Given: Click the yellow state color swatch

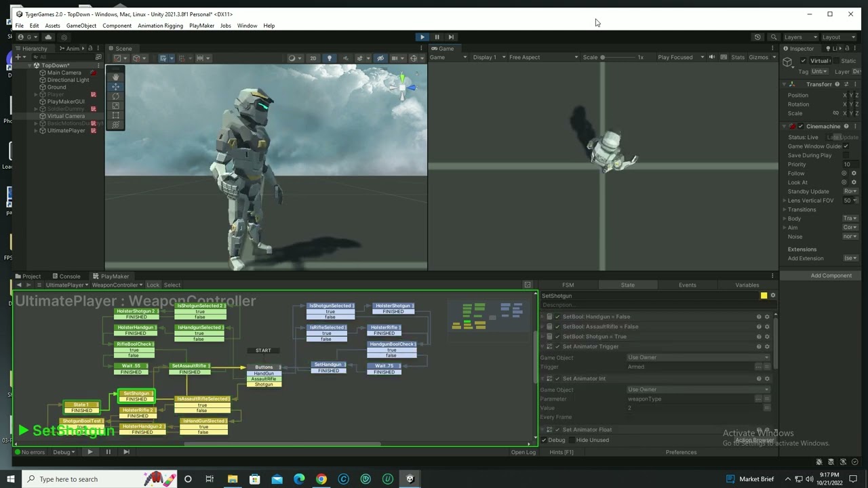Looking at the screenshot, I should pos(764,296).
